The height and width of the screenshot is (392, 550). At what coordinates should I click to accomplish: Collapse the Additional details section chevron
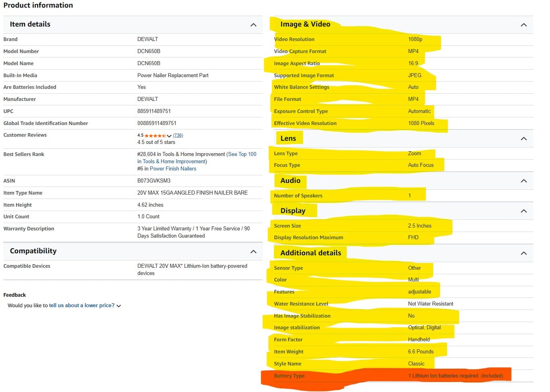tap(524, 253)
